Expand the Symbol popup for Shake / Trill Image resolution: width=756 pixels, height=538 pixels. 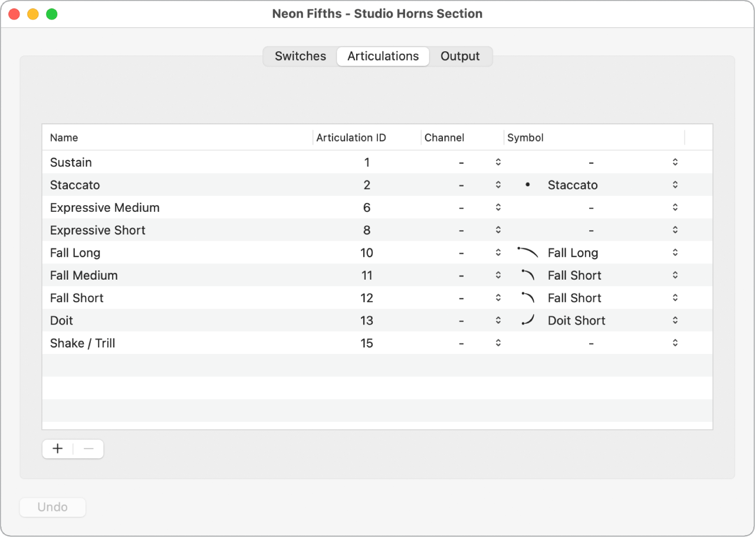[675, 343]
